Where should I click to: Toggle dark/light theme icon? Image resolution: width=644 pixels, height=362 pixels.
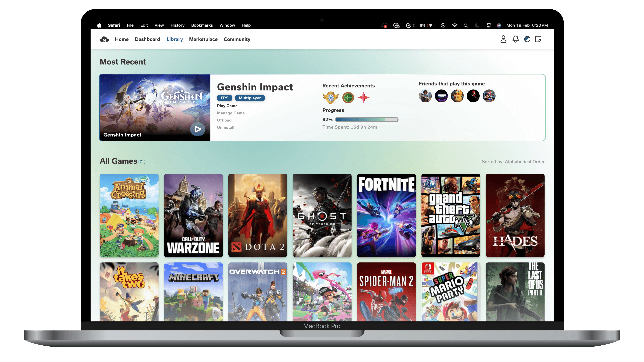pyautogui.click(x=527, y=39)
